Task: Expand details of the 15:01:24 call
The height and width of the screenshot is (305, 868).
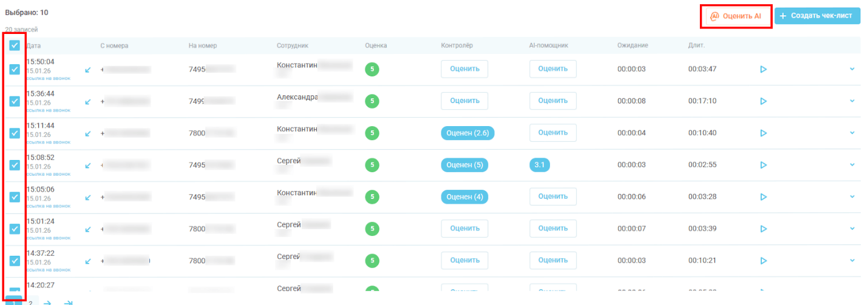Action: [x=852, y=229]
